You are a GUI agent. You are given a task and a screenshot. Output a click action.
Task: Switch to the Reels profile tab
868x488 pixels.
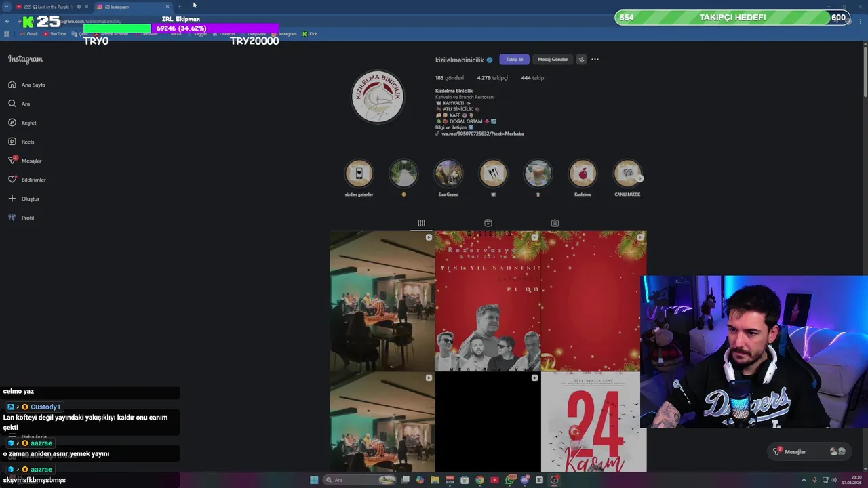pos(488,223)
